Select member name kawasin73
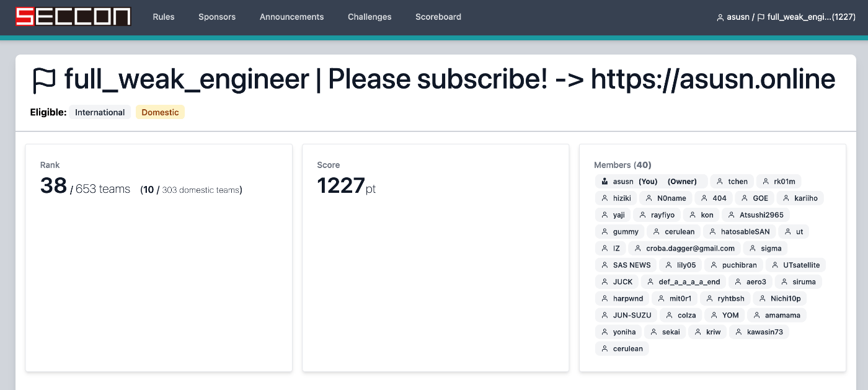 click(765, 332)
